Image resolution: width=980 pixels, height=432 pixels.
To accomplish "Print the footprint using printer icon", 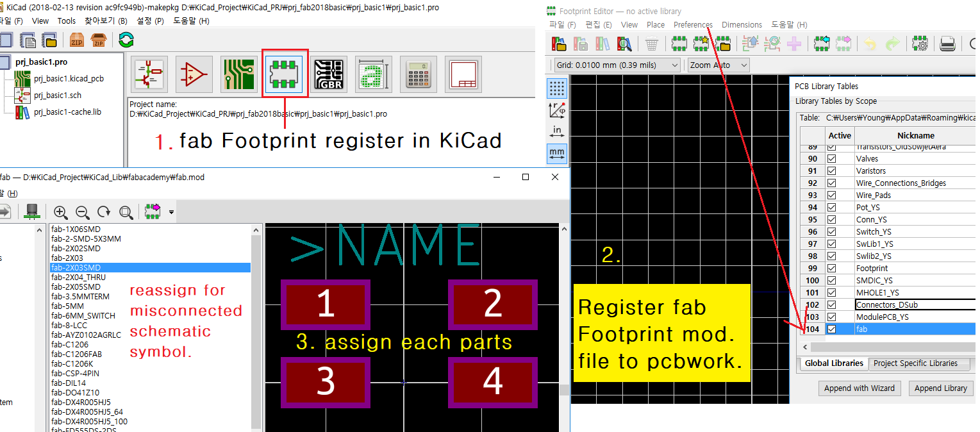I will click(948, 44).
